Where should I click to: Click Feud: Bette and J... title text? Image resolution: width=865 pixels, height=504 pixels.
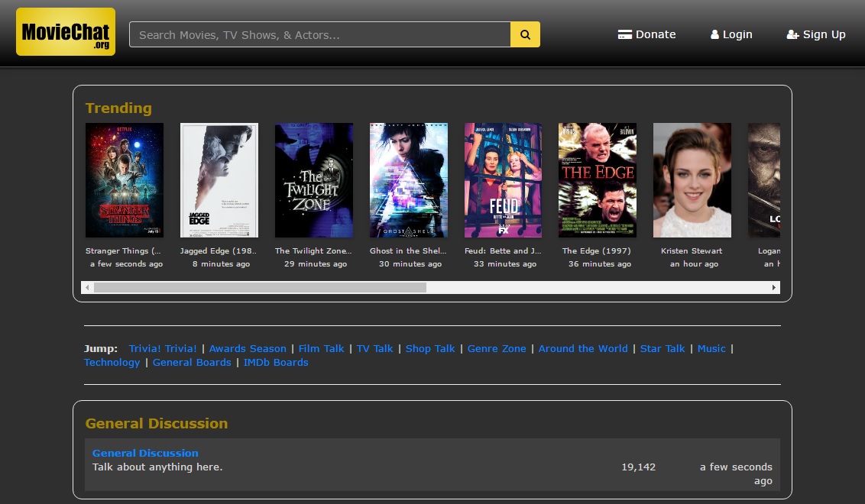pyautogui.click(x=503, y=251)
